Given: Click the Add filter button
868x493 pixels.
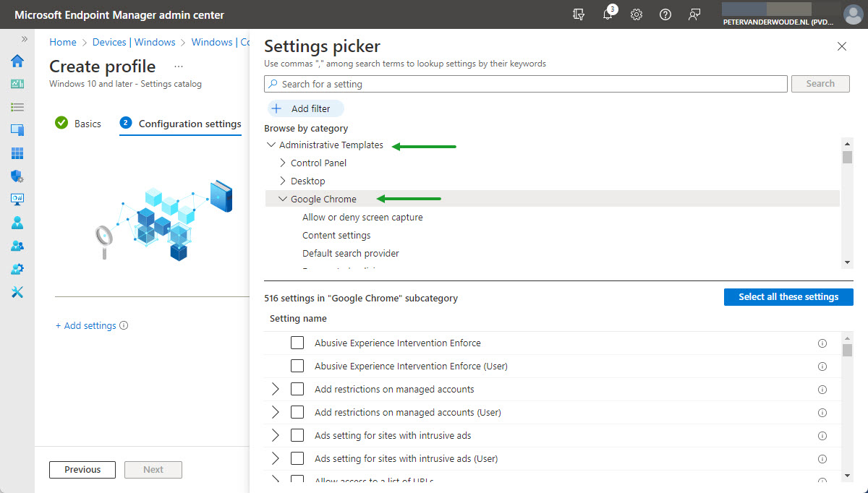Looking at the screenshot, I should pyautogui.click(x=305, y=108).
